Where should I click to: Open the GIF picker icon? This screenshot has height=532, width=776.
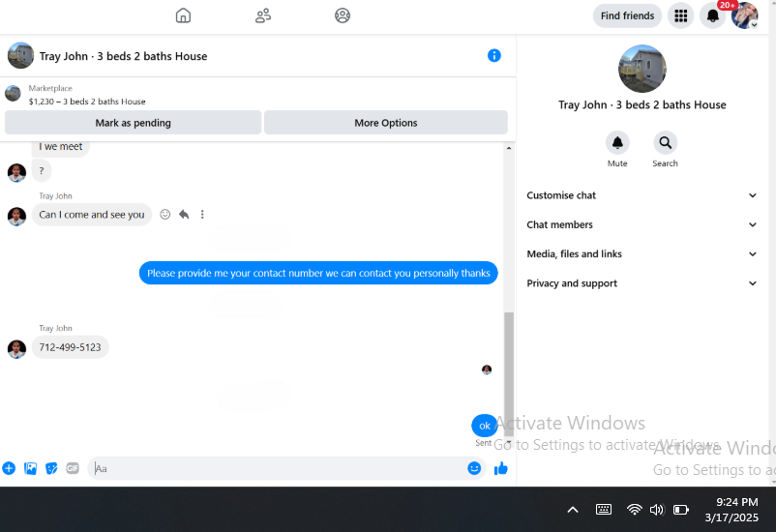click(73, 468)
